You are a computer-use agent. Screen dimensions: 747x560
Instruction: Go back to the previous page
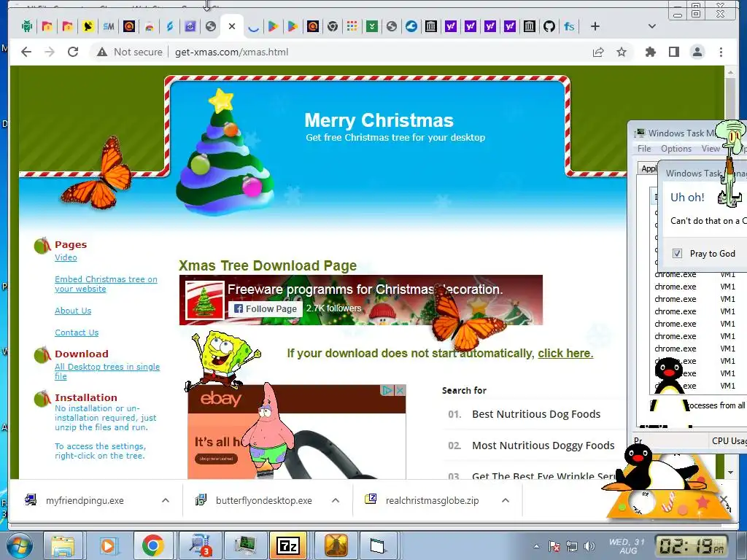point(26,52)
